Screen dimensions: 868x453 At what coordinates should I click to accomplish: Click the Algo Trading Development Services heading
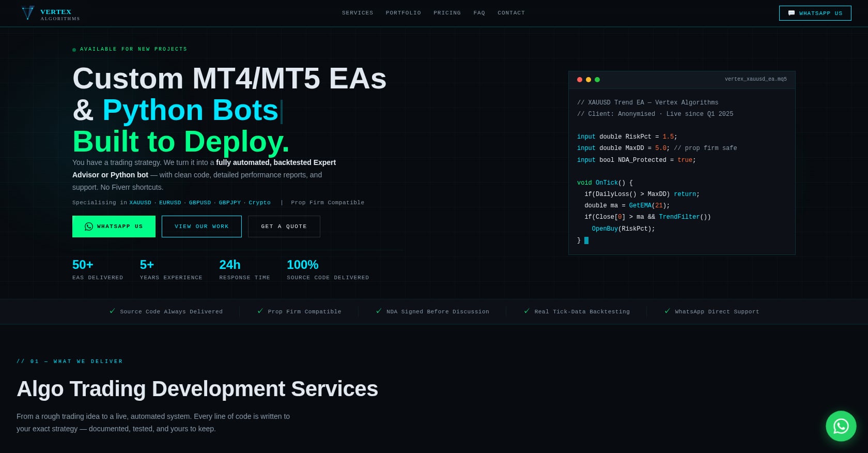pyautogui.click(x=197, y=389)
